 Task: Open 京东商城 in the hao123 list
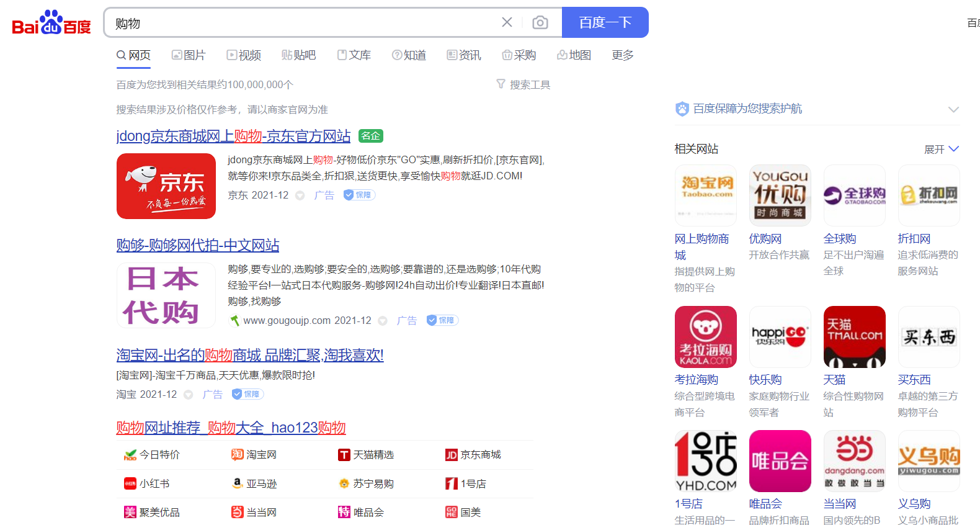tap(473, 455)
